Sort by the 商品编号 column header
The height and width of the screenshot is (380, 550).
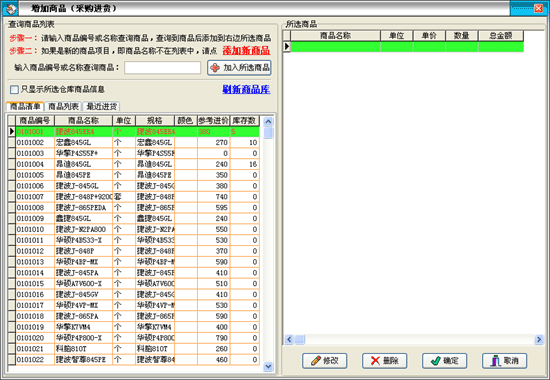(x=35, y=120)
